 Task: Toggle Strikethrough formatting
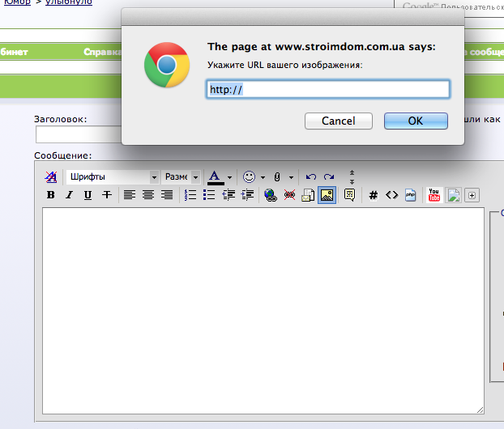click(x=107, y=195)
